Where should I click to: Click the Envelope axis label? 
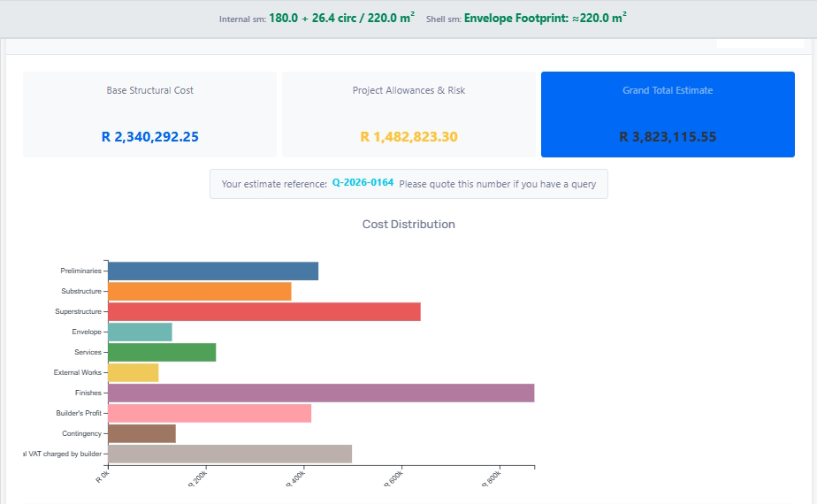click(x=87, y=332)
